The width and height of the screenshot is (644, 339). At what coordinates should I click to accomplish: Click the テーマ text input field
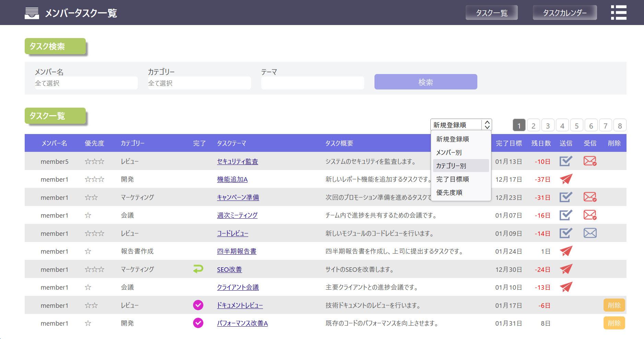[312, 83]
